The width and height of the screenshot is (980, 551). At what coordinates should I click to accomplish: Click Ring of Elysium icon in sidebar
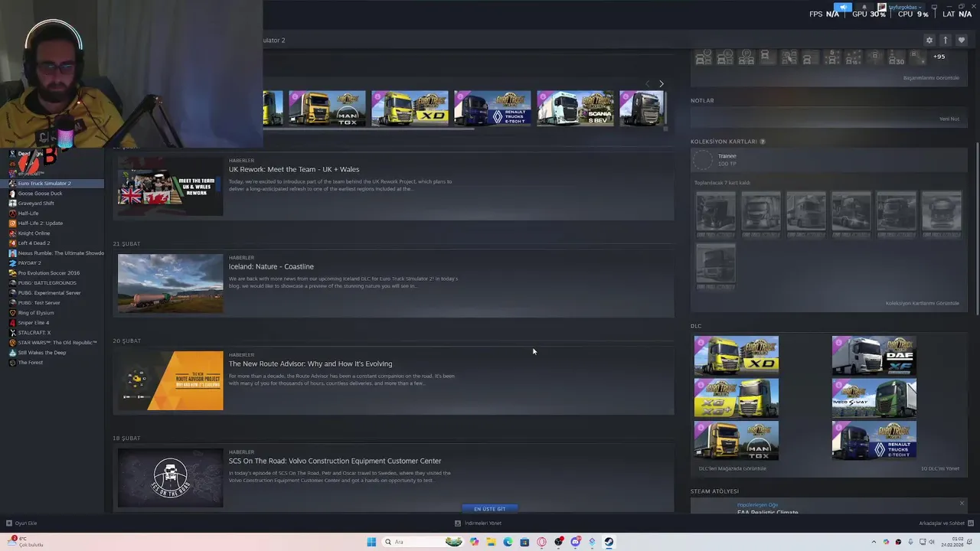[x=12, y=313]
